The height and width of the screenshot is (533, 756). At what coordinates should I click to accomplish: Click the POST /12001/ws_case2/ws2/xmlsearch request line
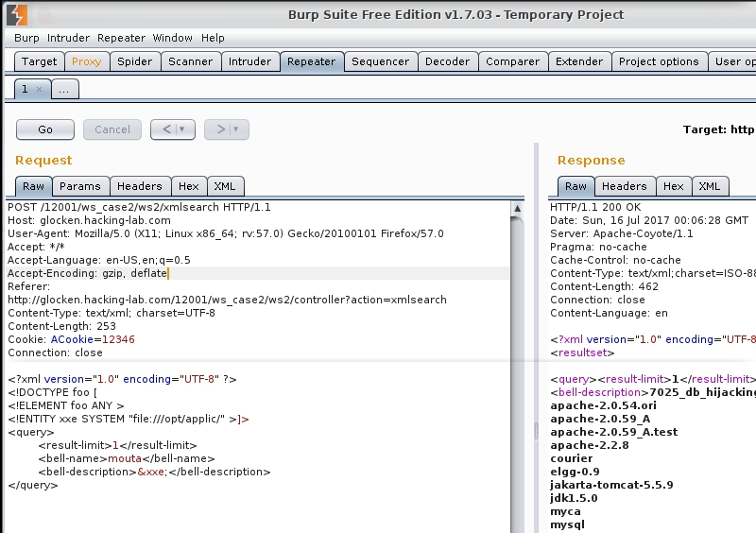click(x=139, y=207)
